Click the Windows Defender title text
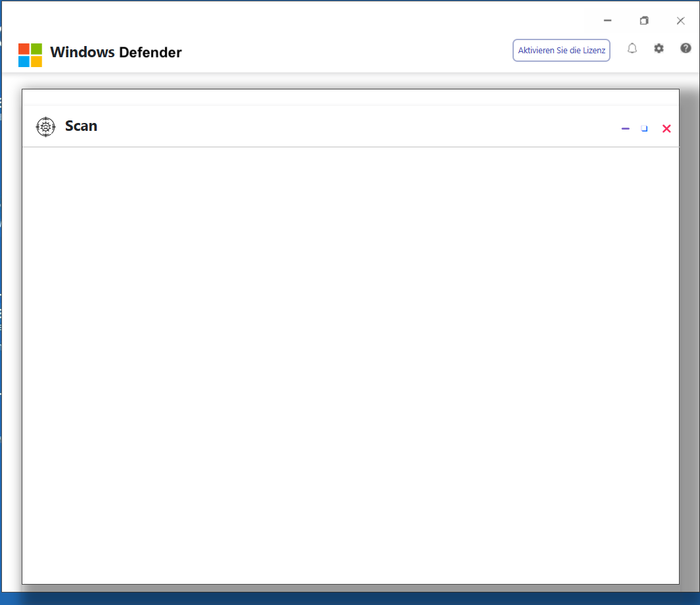 (116, 52)
